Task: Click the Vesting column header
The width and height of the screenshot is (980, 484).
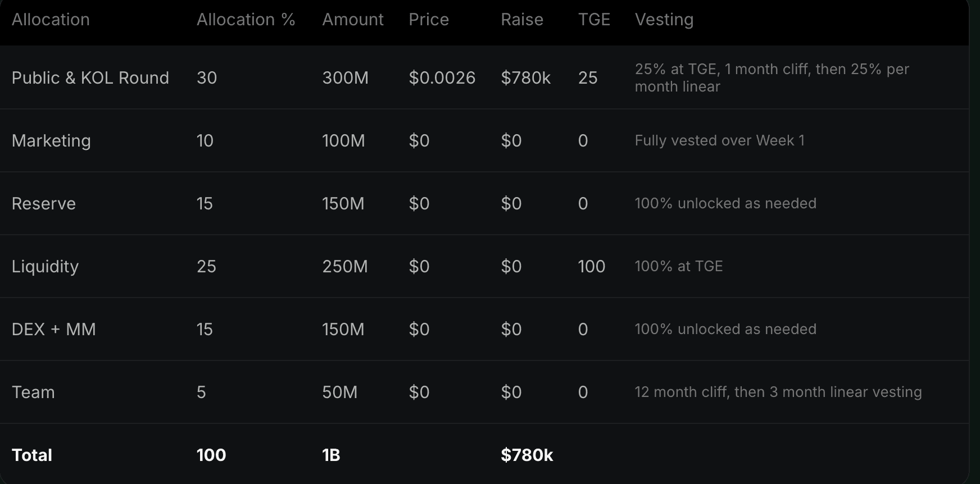Action: [x=664, y=20]
